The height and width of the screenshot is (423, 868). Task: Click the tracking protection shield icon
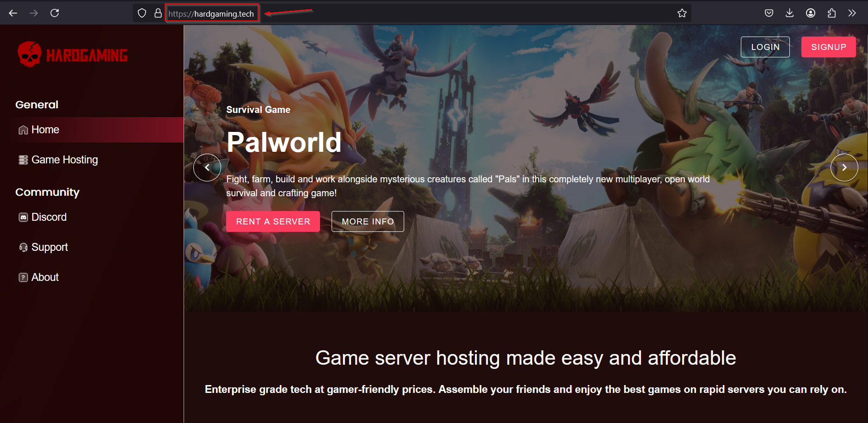(x=142, y=12)
